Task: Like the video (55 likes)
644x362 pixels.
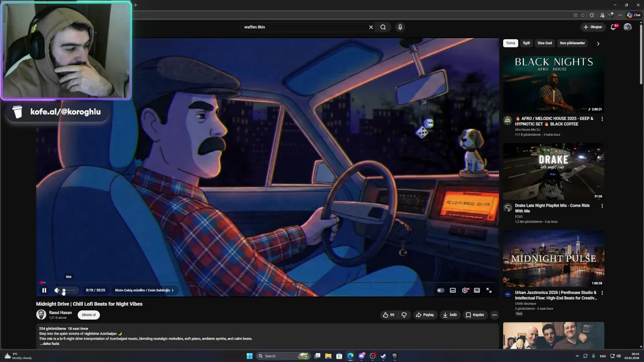Action: (x=388, y=315)
